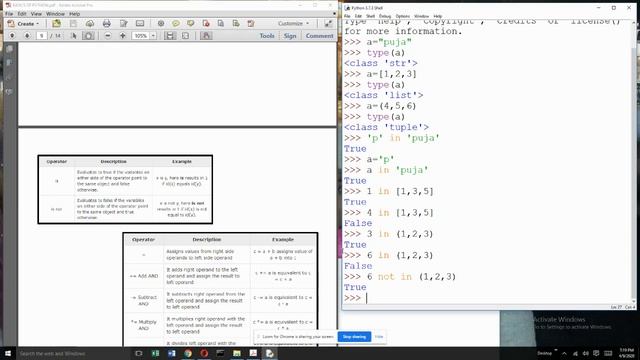Click the page number input field
Image resolution: width=640 pixels, height=360 pixels.
[x=42, y=36]
